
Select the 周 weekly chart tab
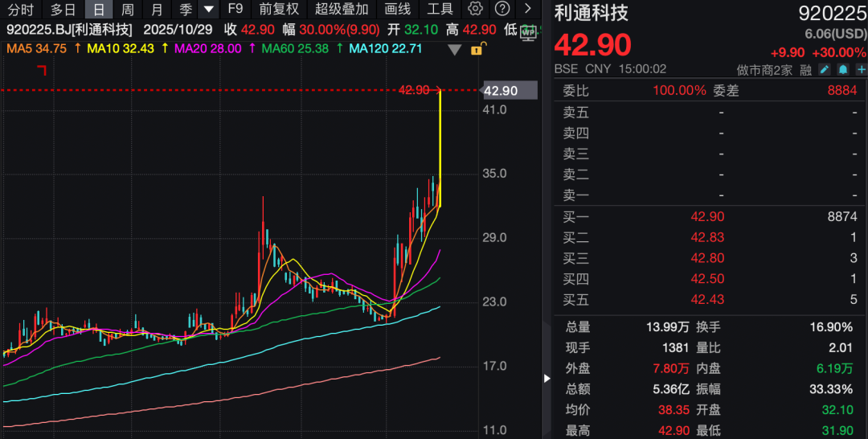tap(128, 9)
